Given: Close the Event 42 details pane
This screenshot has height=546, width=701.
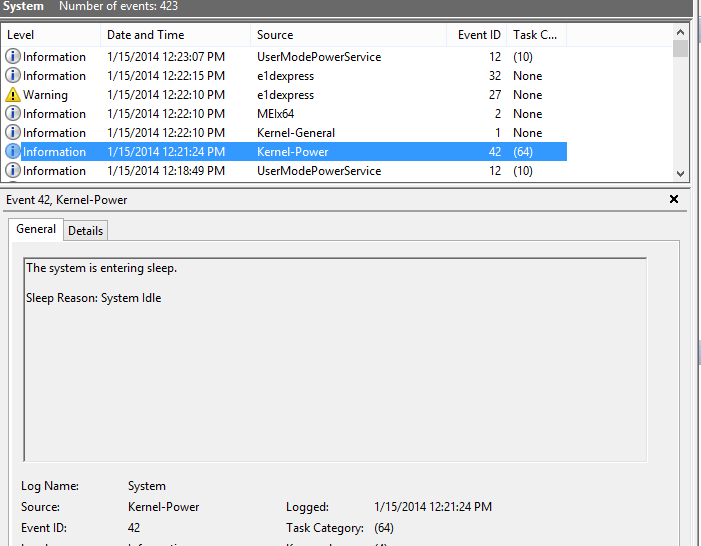Looking at the screenshot, I should [x=674, y=200].
